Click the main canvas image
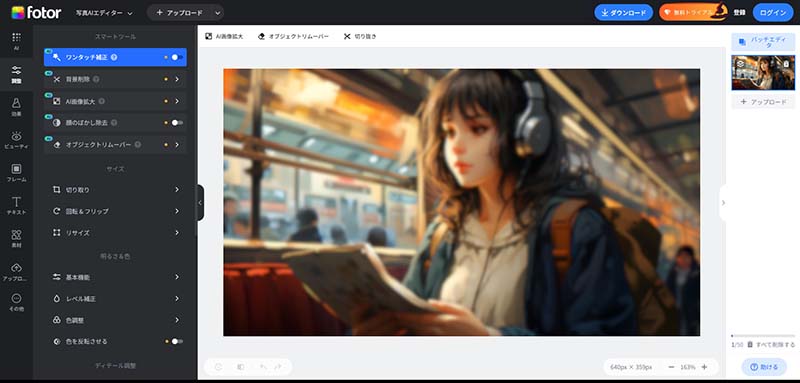 pyautogui.click(x=462, y=202)
